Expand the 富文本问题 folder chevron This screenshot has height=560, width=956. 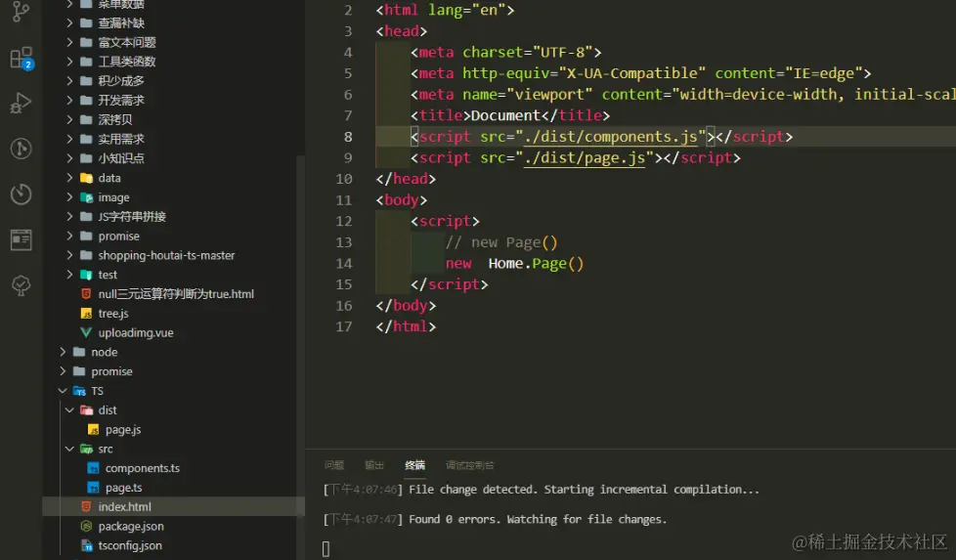(69, 42)
